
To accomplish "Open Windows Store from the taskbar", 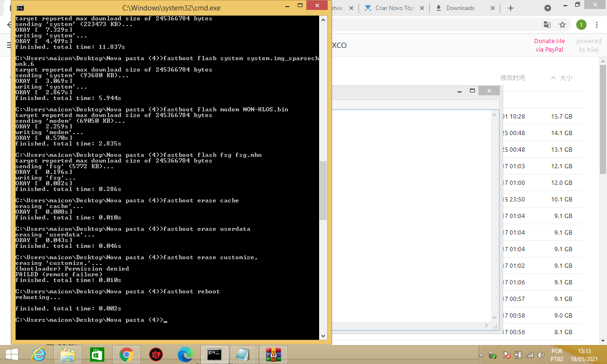I will point(97,355).
